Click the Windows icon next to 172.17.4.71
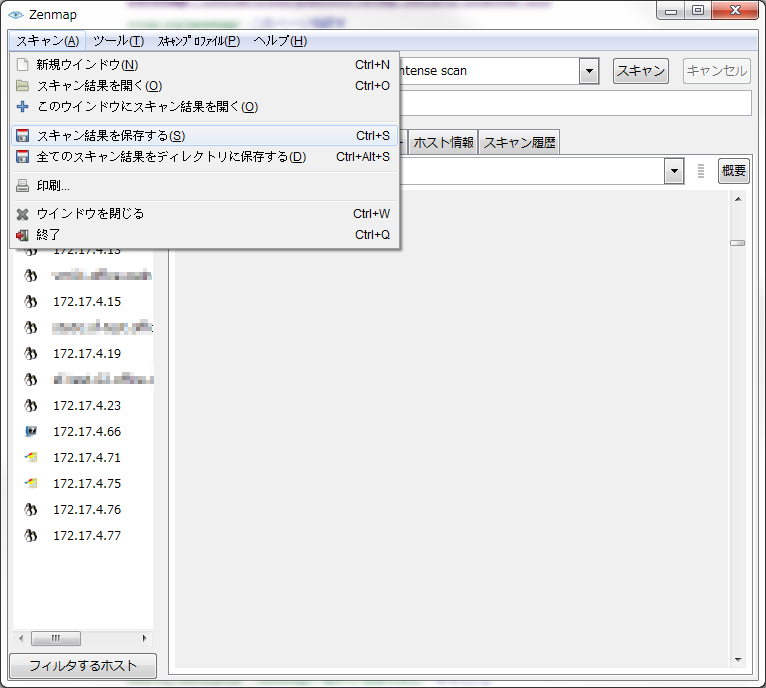 point(31,457)
